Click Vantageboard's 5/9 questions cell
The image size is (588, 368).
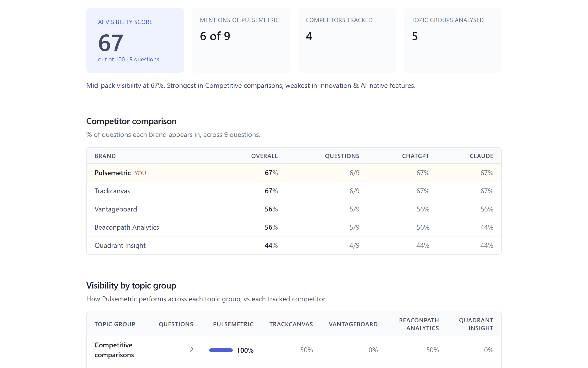pyautogui.click(x=354, y=209)
